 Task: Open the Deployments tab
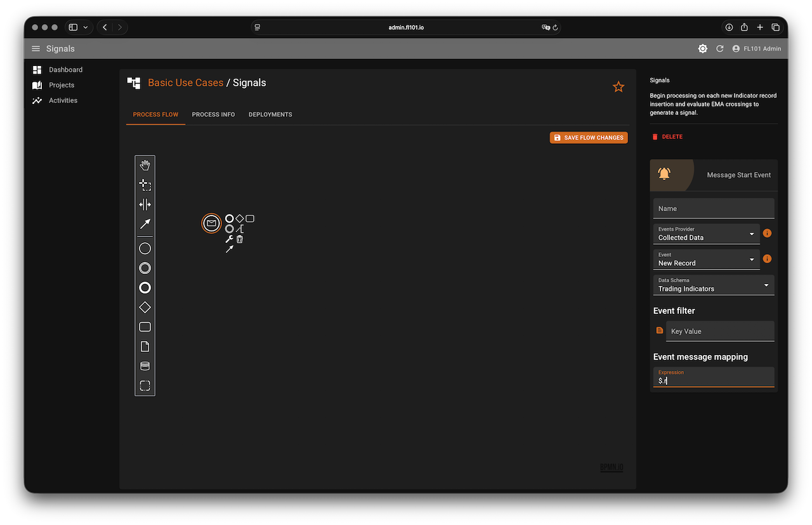point(270,115)
